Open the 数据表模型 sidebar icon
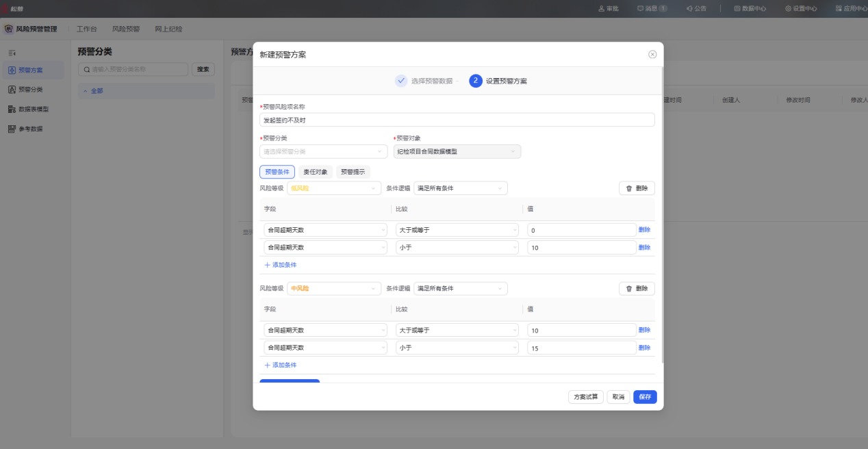Screen dimensions: 868x449 point(12,109)
